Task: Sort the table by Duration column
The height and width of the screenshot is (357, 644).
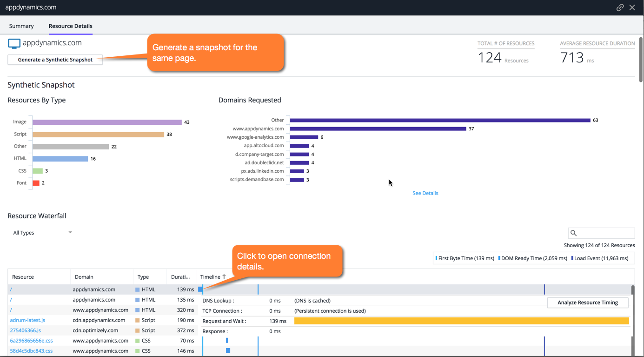Action: click(180, 277)
